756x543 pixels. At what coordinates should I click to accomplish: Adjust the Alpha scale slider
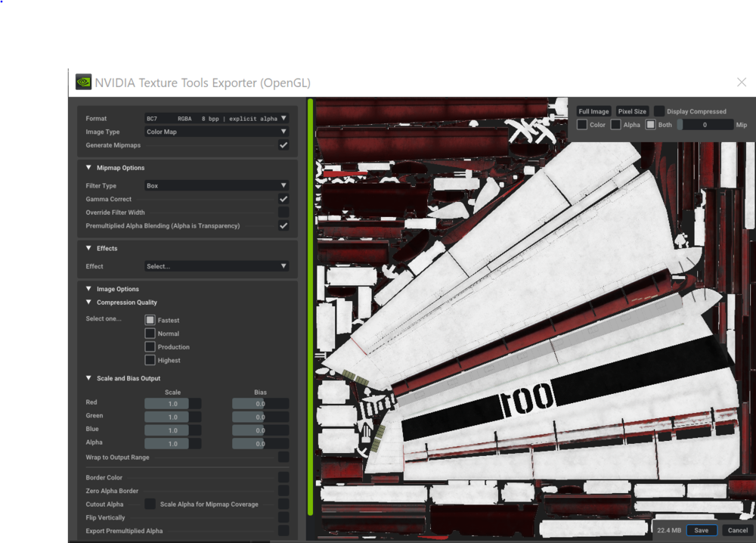click(173, 444)
